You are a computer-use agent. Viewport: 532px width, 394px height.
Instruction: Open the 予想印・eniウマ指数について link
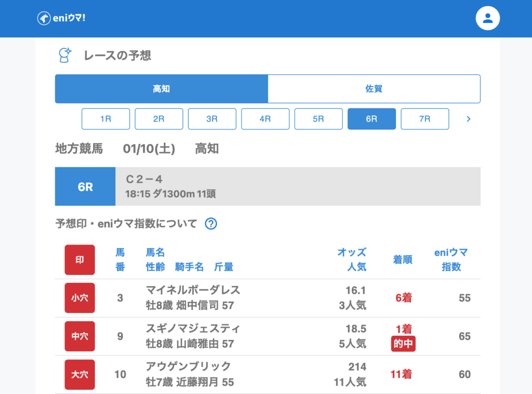point(126,224)
